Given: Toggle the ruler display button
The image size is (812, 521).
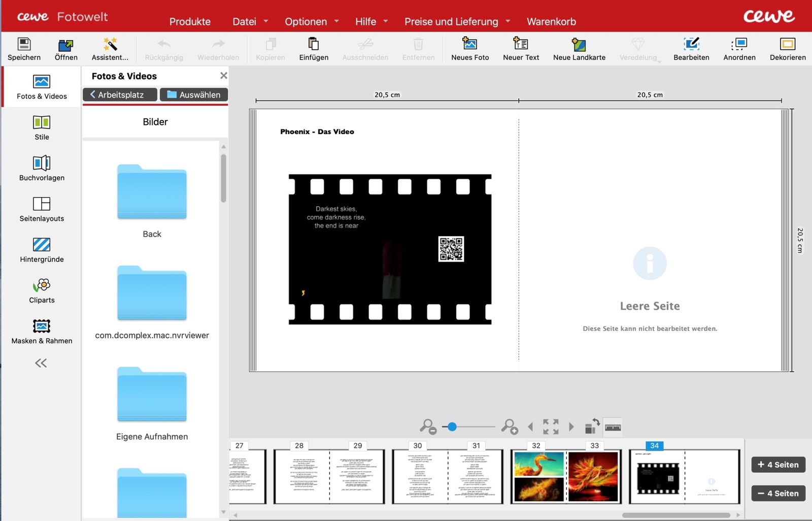Looking at the screenshot, I should point(613,428).
